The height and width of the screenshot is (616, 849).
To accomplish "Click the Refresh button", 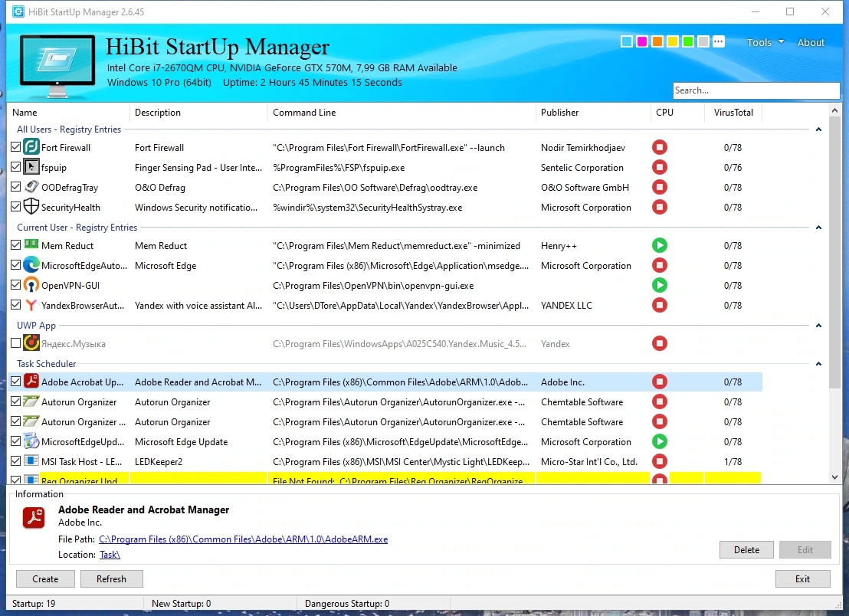I will [x=112, y=578].
